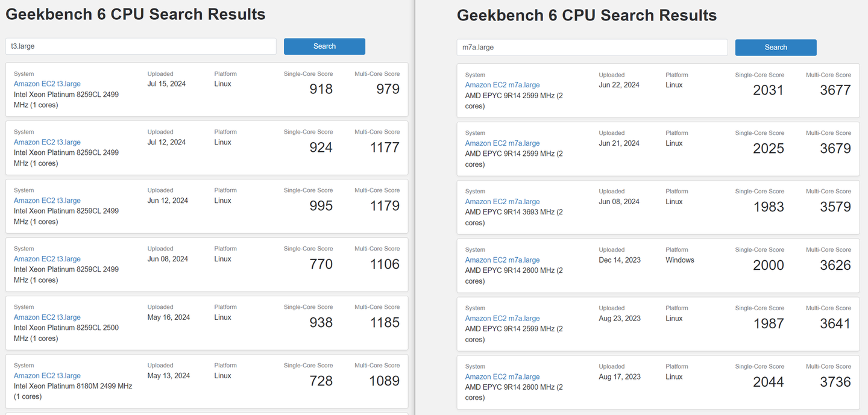Open the t3.large result uploaded Jul 12, 2024
This screenshot has width=868, height=415.
(x=47, y=143)
